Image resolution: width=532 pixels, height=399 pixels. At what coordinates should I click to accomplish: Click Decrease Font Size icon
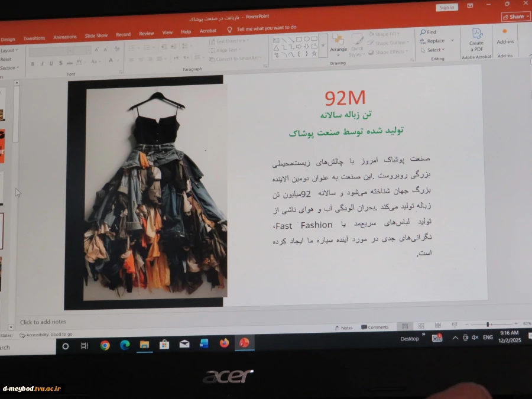tap(106, 50)
